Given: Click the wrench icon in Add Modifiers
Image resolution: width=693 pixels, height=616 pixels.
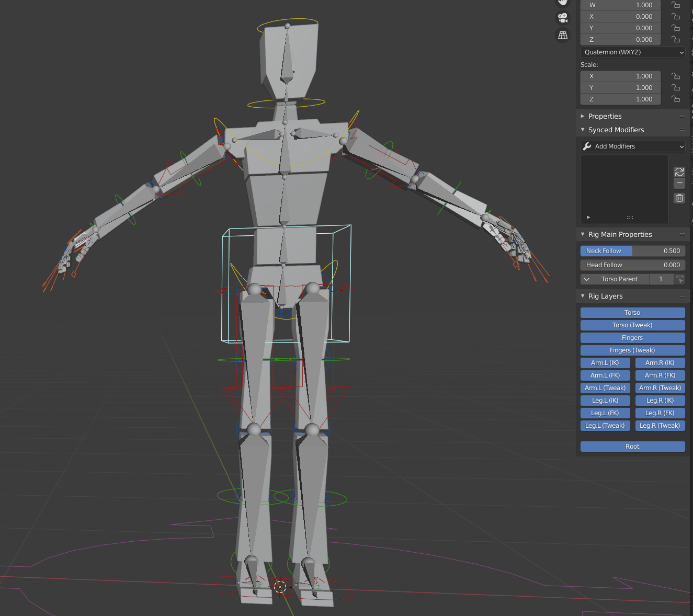Looking at the screenshot, I should click(x=587, y=146).
